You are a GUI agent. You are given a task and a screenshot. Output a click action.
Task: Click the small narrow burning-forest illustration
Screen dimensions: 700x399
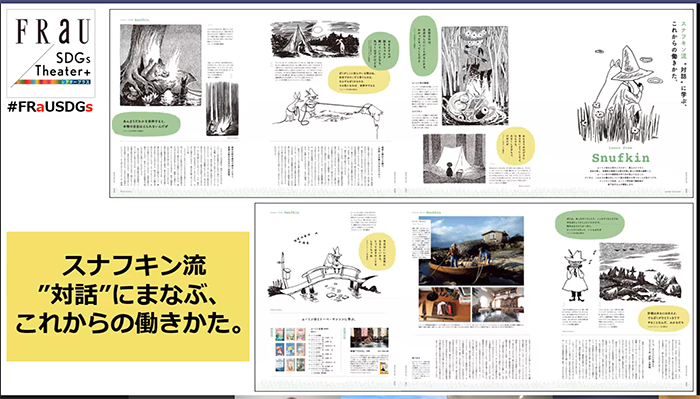[222, 109]
